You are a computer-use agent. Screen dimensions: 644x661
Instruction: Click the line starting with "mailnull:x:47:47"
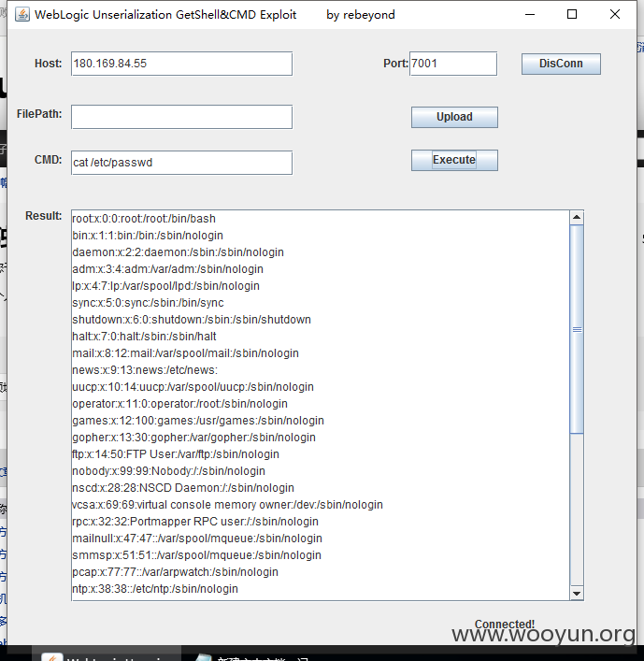pyautogui.click(x=197, y=539)
